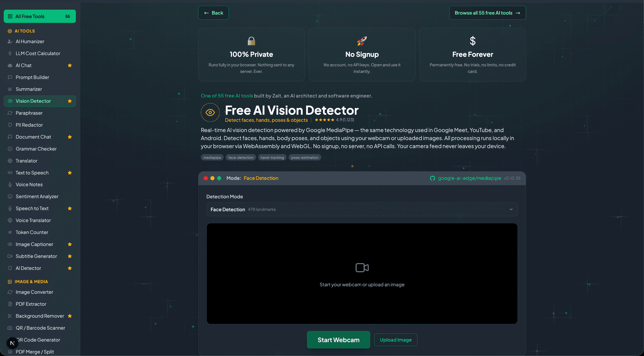Click the Back button
Image resolution: width=644 pixels, height=356 pixels.
(x=213, y=13)
